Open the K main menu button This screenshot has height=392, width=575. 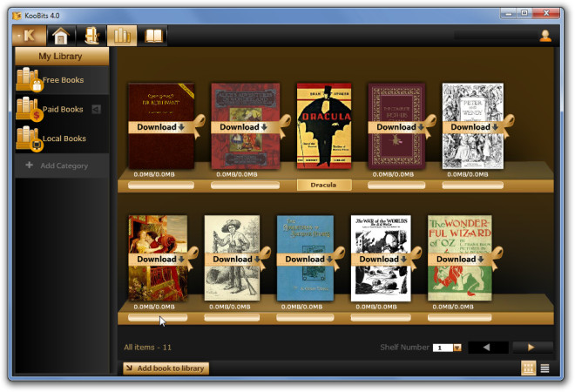coord(29,36)
